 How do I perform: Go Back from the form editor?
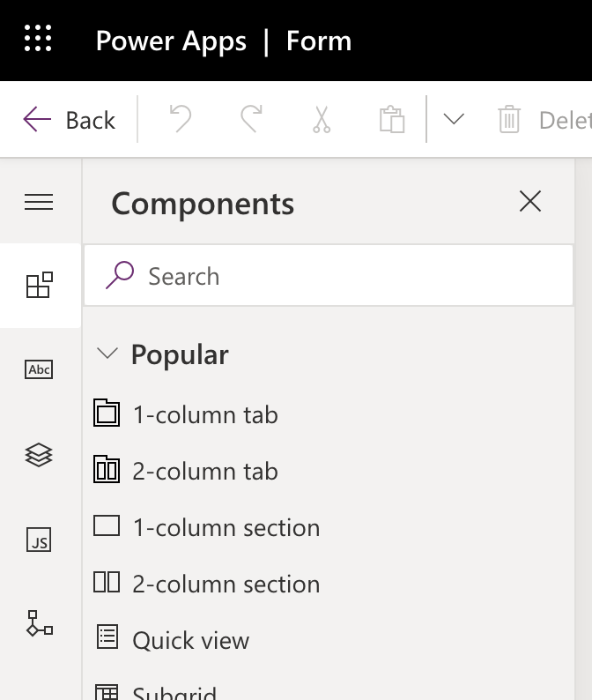click(70, 119)
